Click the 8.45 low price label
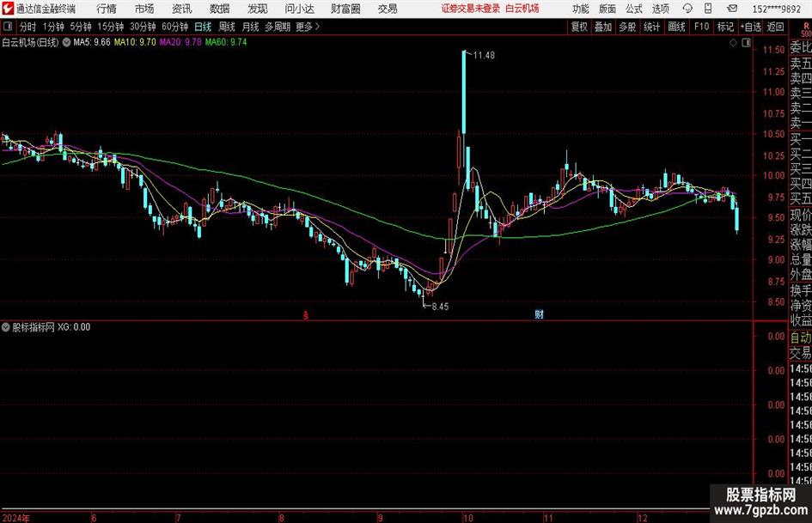 pos(440,307)
